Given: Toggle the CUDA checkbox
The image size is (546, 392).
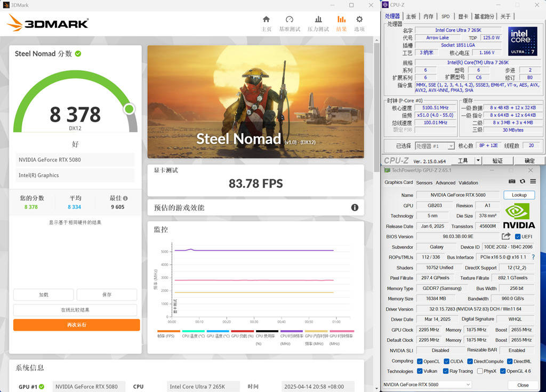Looking at the screenshot, I should 446,362.
